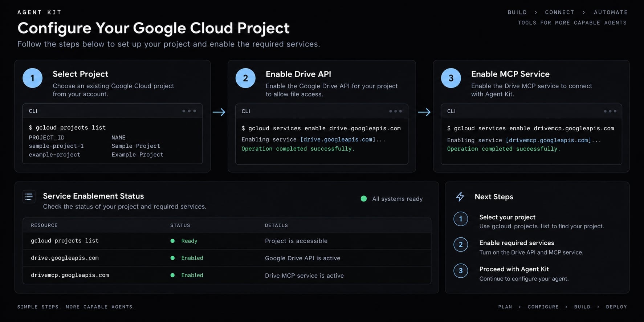Click the '[drivemcp.googleapis.com]' blue service name
The width and height of the screenshot is (644, 322).
pos(549,140)
